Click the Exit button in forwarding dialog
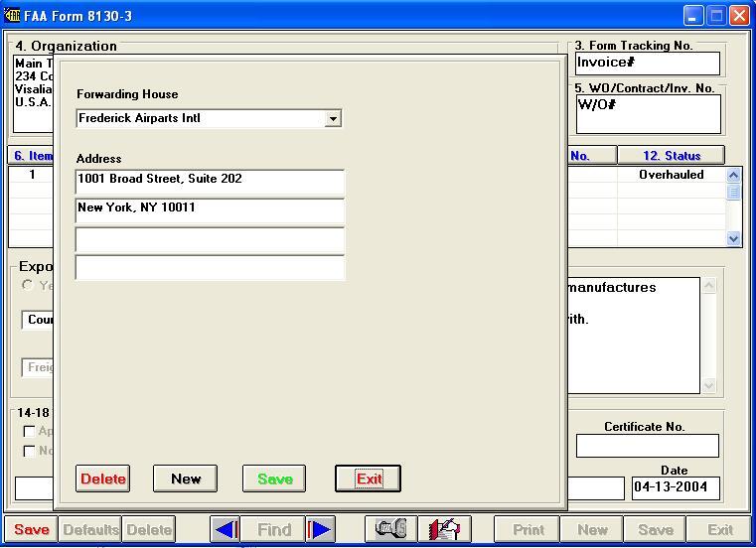The height and width of the screenshot is (548, 756). 368,479
